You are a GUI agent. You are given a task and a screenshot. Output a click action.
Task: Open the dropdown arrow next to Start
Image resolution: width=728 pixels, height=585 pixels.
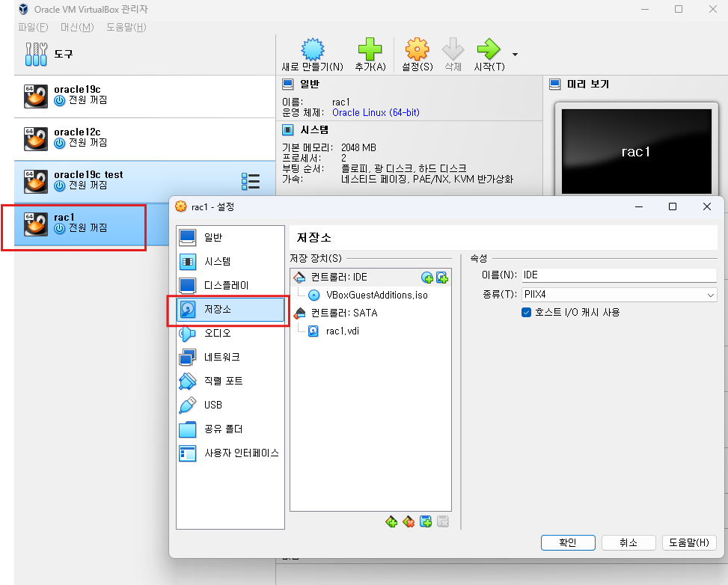515,55
